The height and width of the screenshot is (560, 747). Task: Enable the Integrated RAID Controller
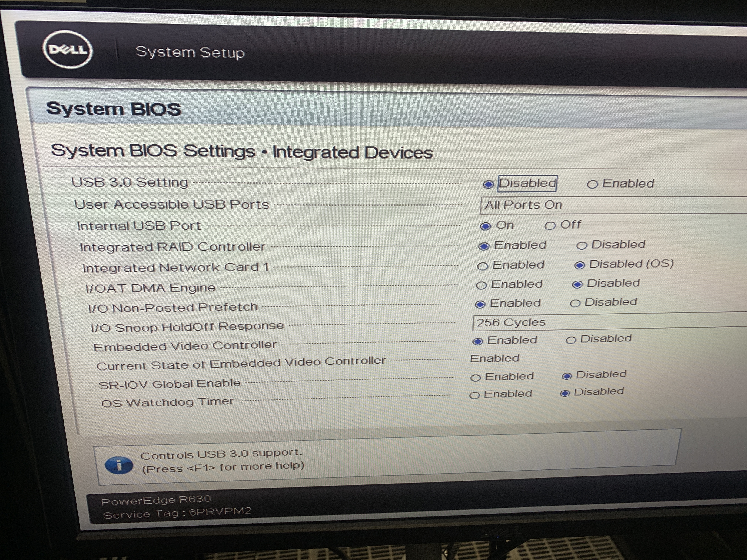click(484, 246)
